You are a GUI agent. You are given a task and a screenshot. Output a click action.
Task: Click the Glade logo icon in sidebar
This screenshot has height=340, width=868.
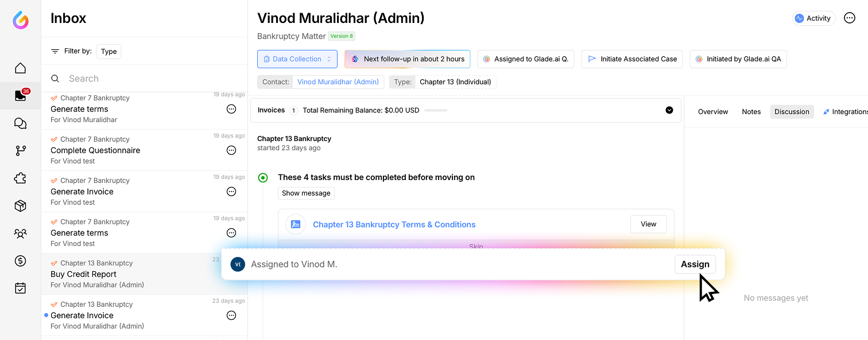[21, 21]
